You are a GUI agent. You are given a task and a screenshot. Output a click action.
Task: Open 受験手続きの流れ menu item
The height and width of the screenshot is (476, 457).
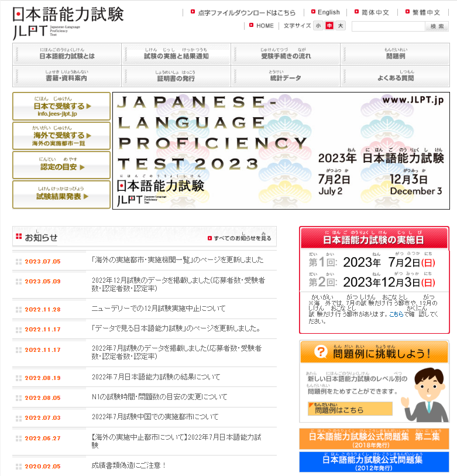point(286,54)
